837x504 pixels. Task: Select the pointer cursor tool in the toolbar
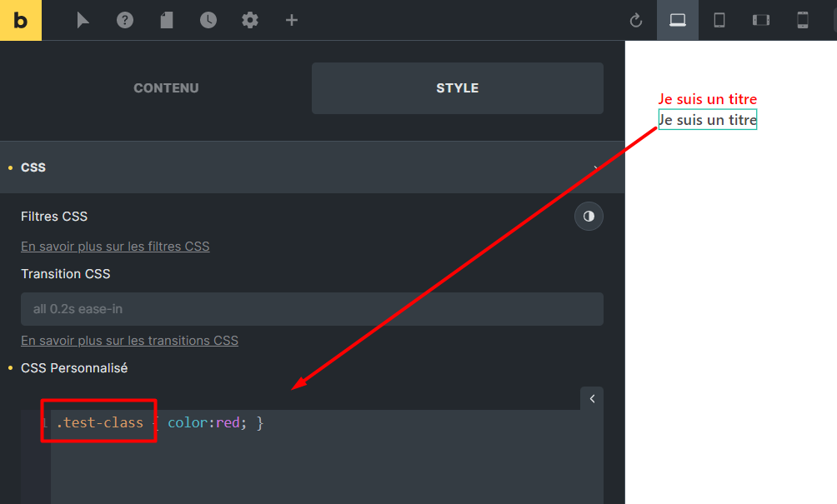[x=83, y=20]
